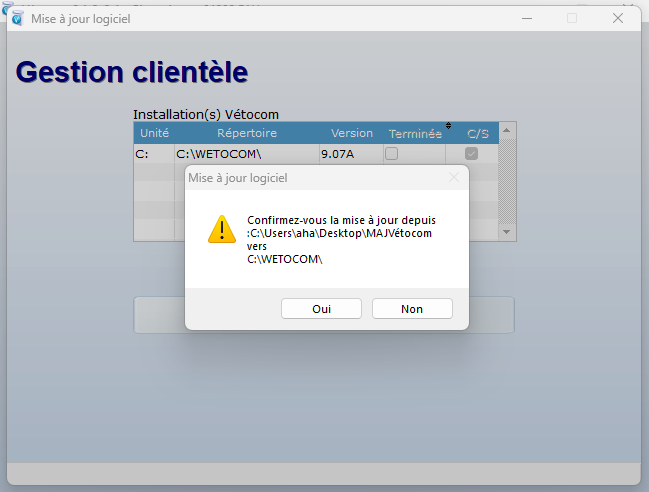Select the C:\WETOCOM\ directory cell
The height and width of the screenshot is (492, 649).
[x=247, y=154]
